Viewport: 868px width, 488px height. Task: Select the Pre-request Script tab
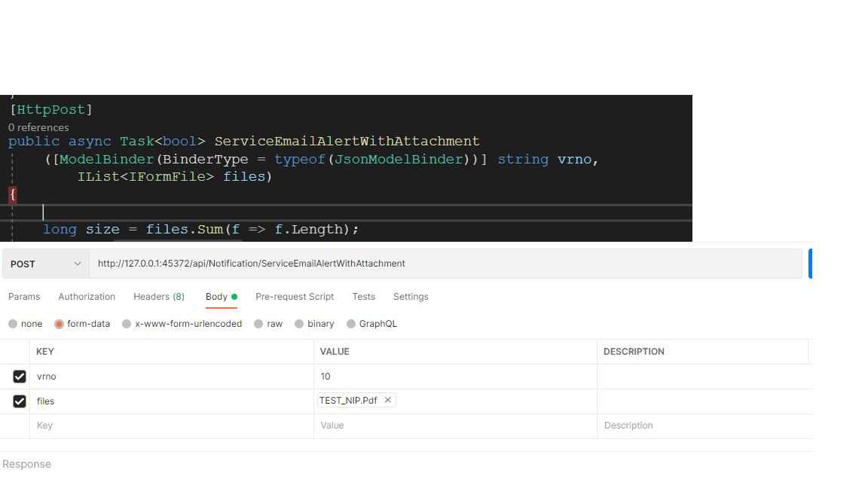(x=295, y=297)
